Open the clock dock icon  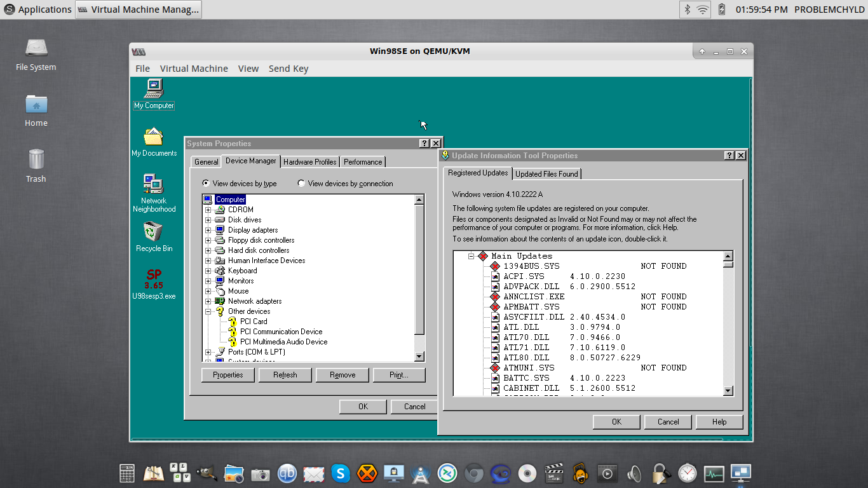(x=688, y=473)
